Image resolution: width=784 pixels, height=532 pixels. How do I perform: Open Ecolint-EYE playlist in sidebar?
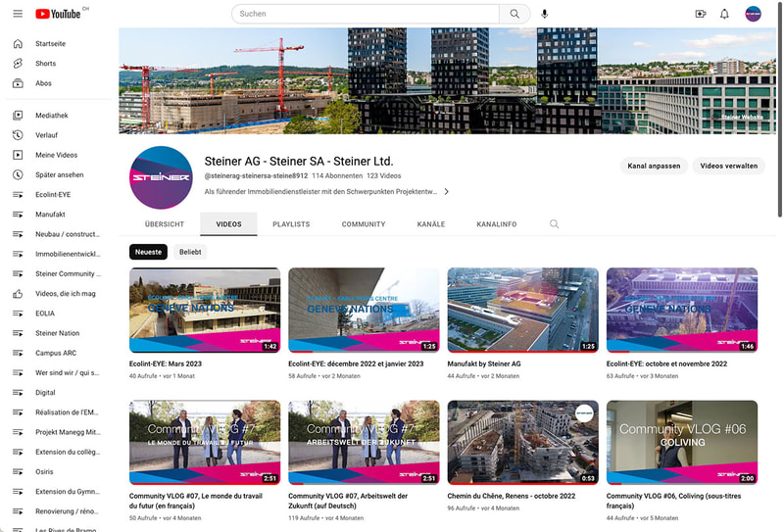[53, 195]
